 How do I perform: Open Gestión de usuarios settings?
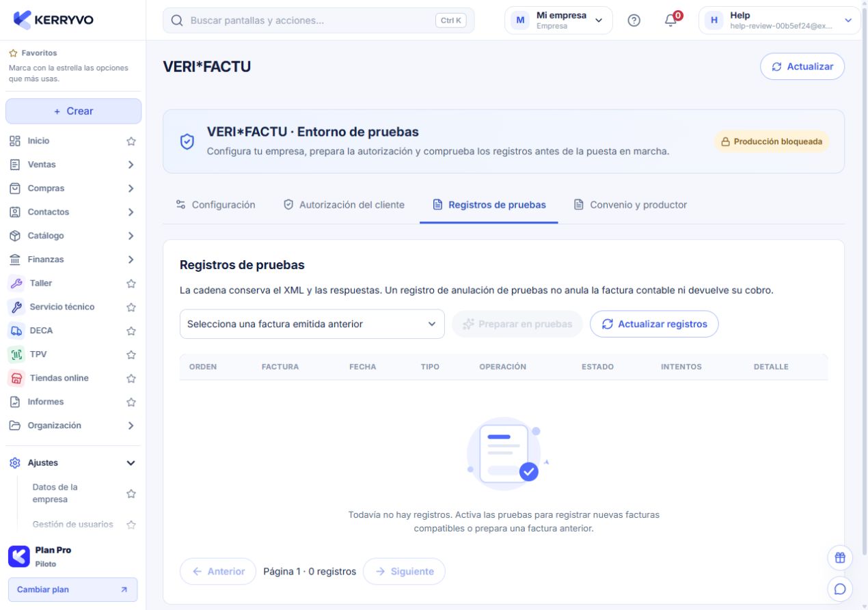pyautogui.click(x=73, y=525)
